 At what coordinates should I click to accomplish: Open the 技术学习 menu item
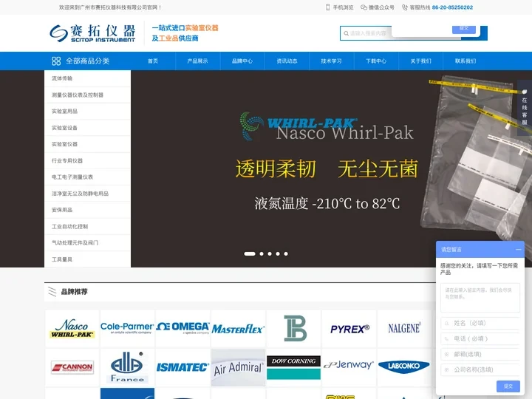pos(332,61)
